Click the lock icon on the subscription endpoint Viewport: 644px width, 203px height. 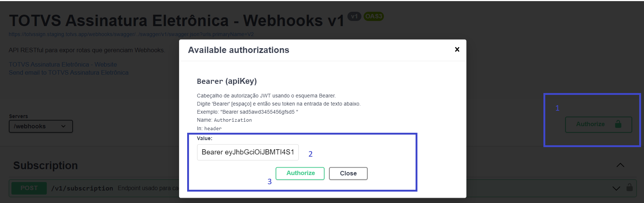click(x=629, y=188)
